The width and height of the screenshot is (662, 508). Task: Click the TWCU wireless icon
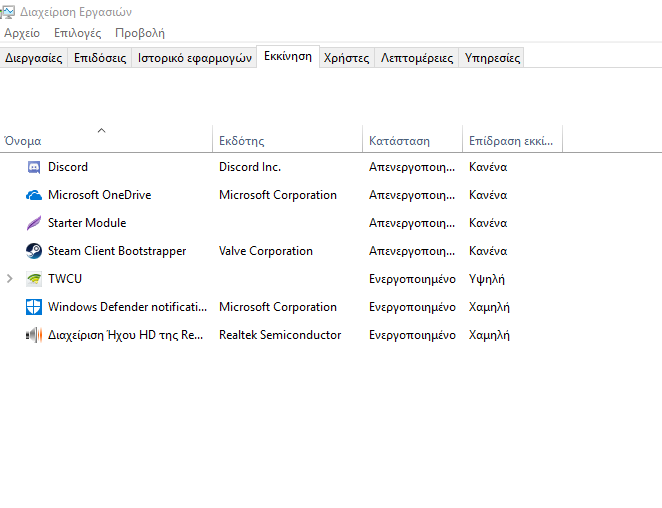(34, 279)
